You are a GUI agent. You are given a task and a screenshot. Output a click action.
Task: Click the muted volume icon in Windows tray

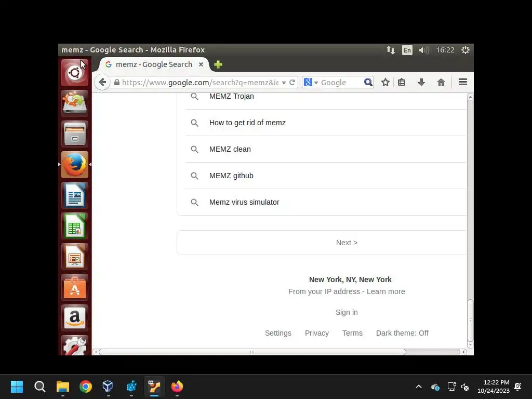click(465, 387)
